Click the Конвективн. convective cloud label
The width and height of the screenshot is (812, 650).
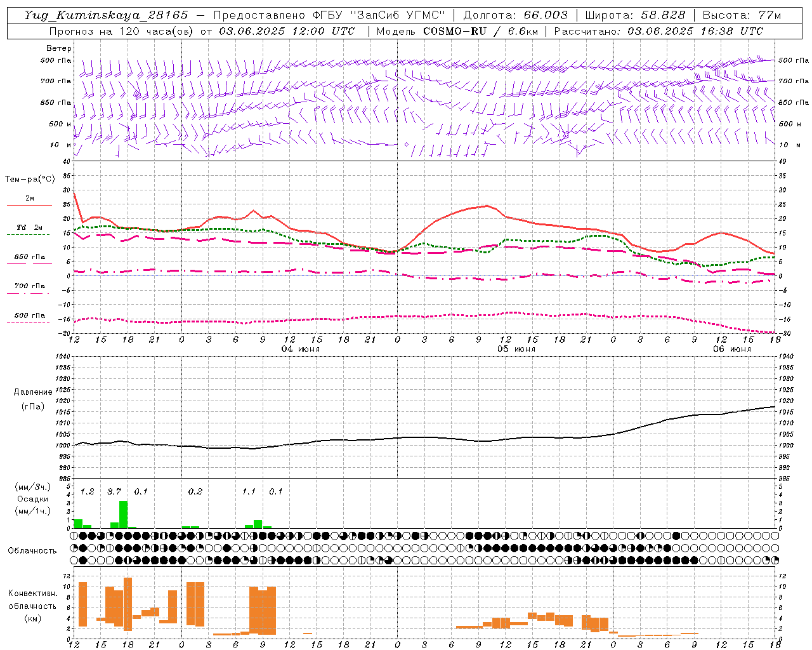33,594
